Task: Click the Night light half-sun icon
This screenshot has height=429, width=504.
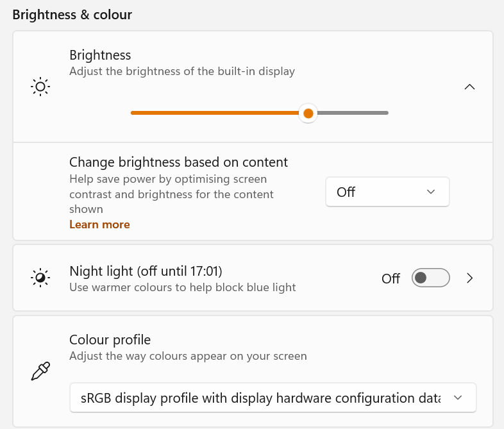Action: (40, 278)
